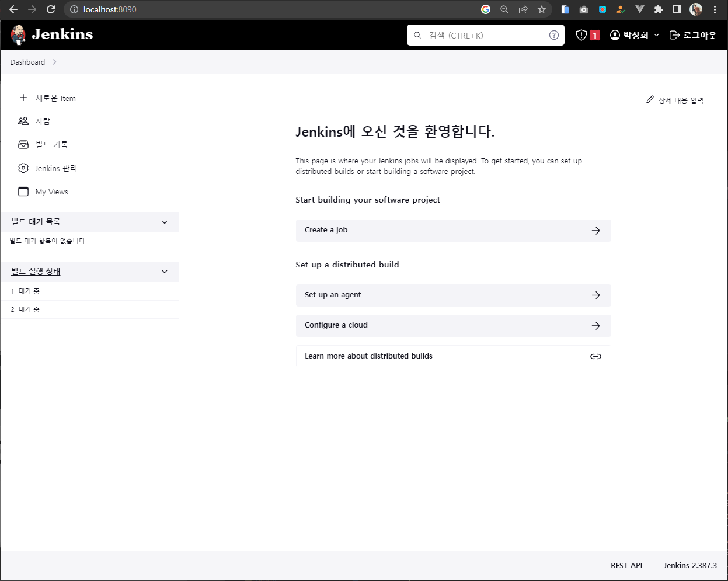The height and width of the screenshot is (581, 728).
Task: Click the arrow on Set up an agent
Action: pyautogui.click(x=595, y=295)
